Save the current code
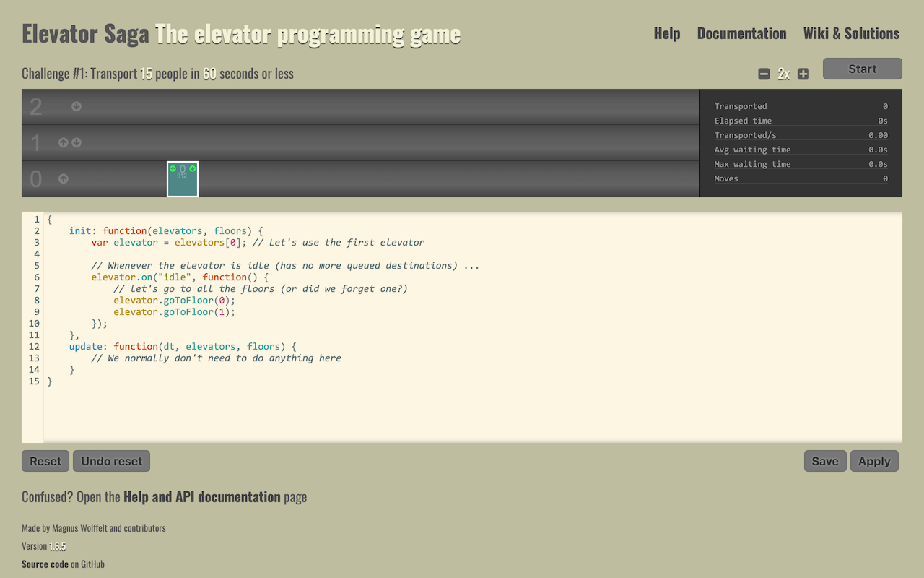This screenshot has width=924, height=578. pyautogui.click(x=824, y=461)
